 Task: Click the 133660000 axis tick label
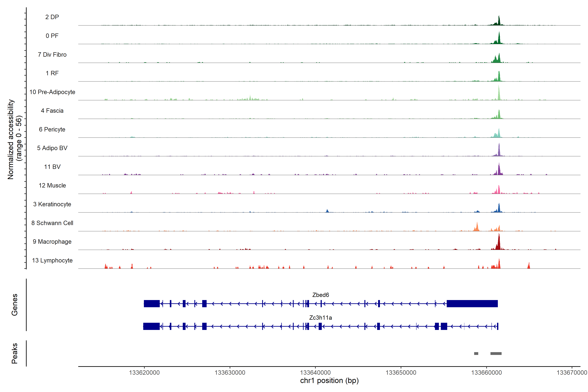(x=486, y=373)
